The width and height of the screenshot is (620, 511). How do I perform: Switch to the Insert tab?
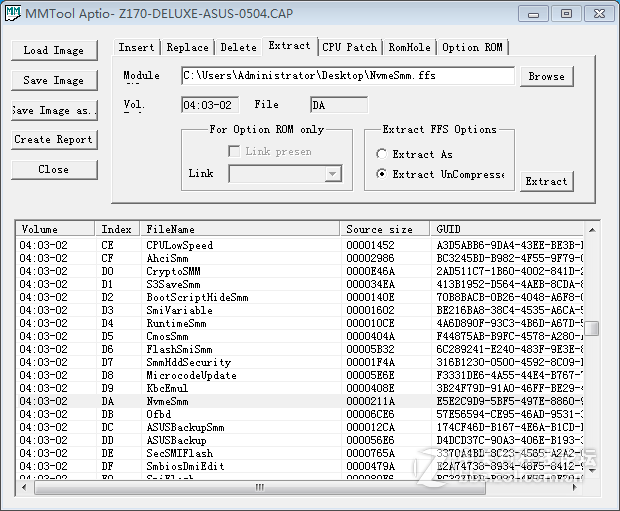coord(137,47)
